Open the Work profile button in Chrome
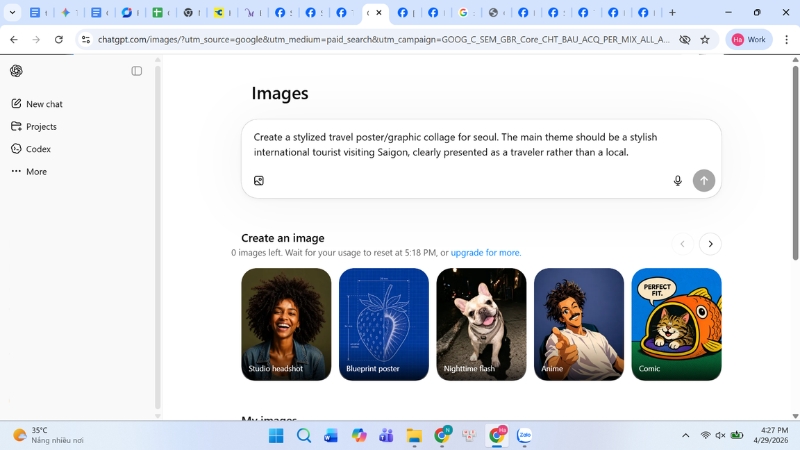This screenshot has width=800, height=450. 749,40
